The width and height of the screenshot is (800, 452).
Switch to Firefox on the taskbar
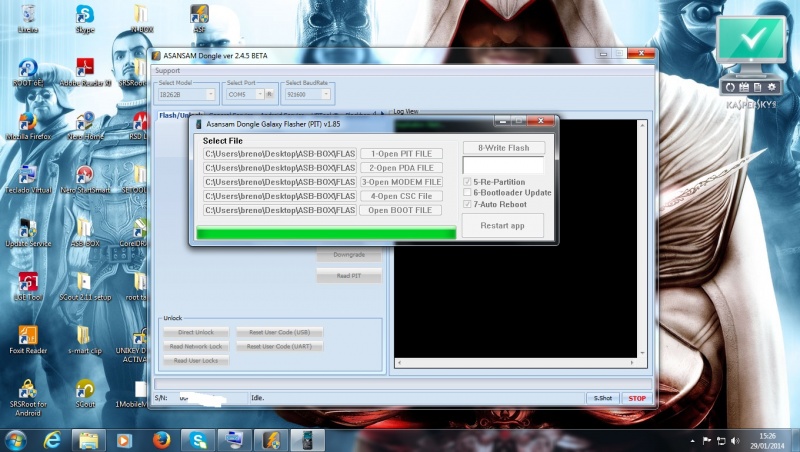pyautogui.click(x=162, y=440)
